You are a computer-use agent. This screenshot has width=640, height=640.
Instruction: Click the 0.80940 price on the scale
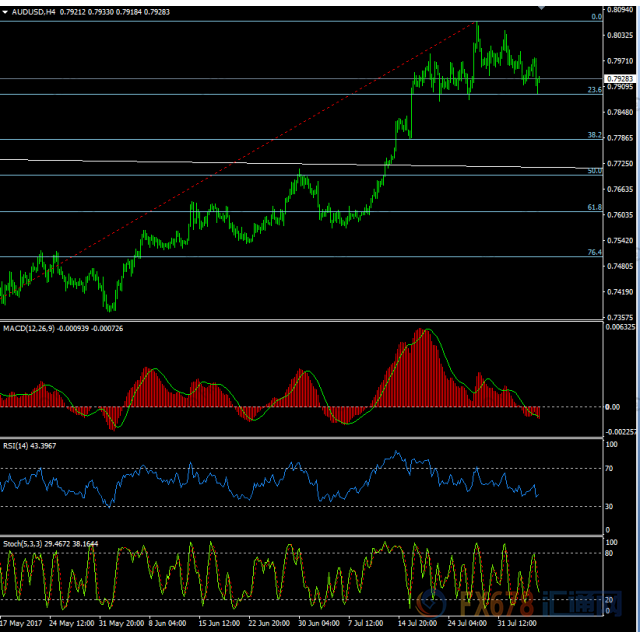coord(620,7)
